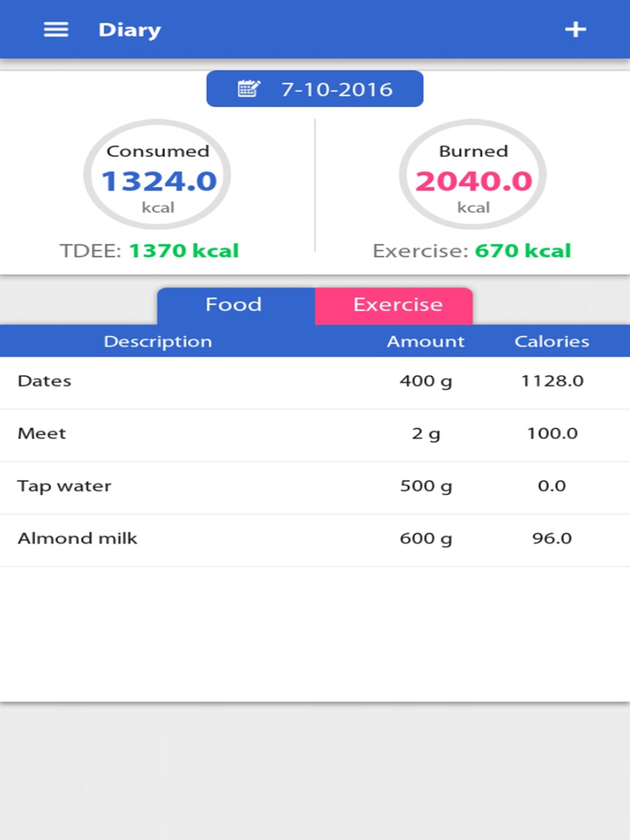Click the calendar icon in date button
Screen dimensions: 630x840
coord(249,89)
